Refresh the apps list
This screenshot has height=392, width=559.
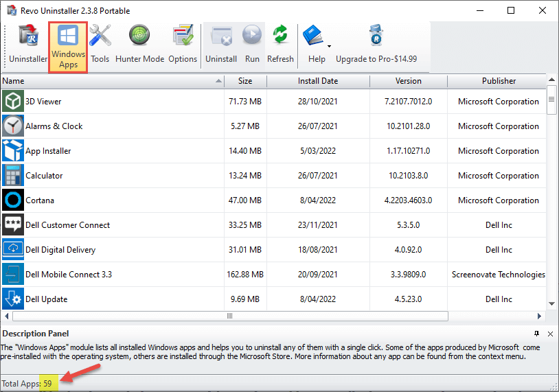coord(280,45)
